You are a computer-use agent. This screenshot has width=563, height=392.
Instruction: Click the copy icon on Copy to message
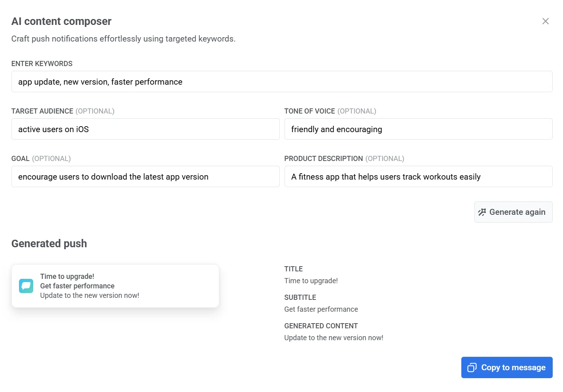point(472,367)
